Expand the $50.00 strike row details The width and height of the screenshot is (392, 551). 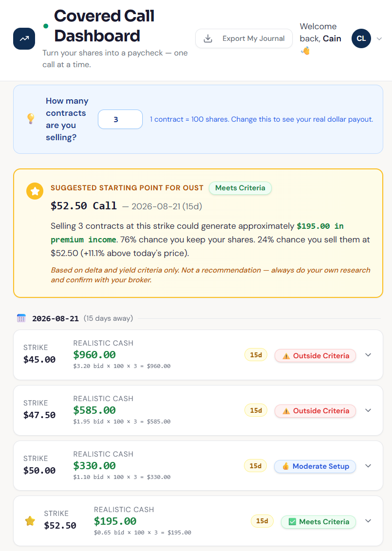[368, 466]
